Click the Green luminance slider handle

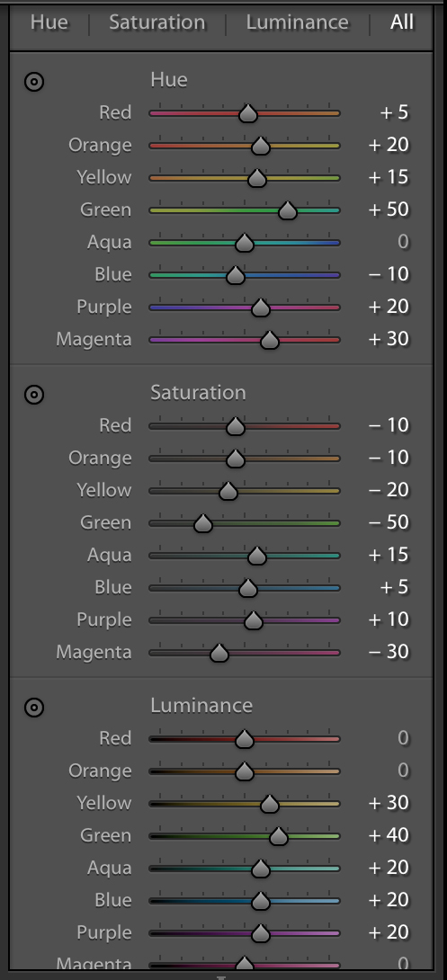pyautogui.click(x=279, y=835)
